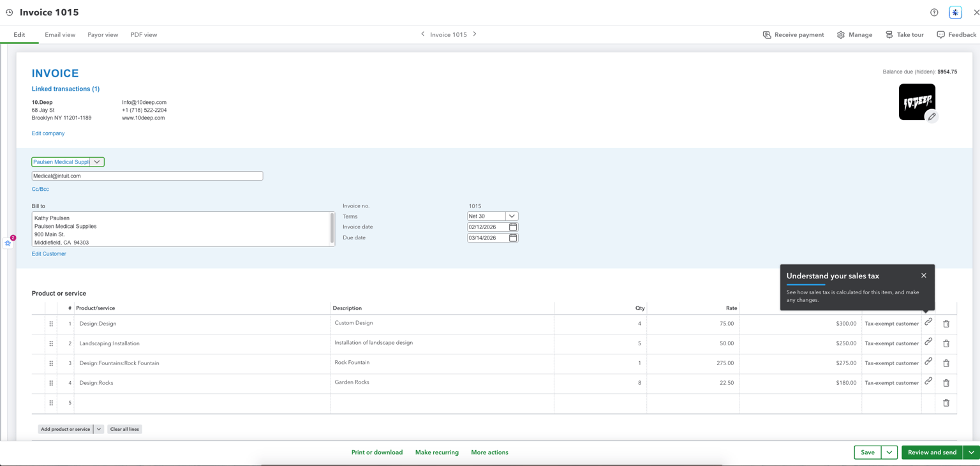980x466 pixels.
Task: Grab the drag handle of line 1
Action: 51,324
